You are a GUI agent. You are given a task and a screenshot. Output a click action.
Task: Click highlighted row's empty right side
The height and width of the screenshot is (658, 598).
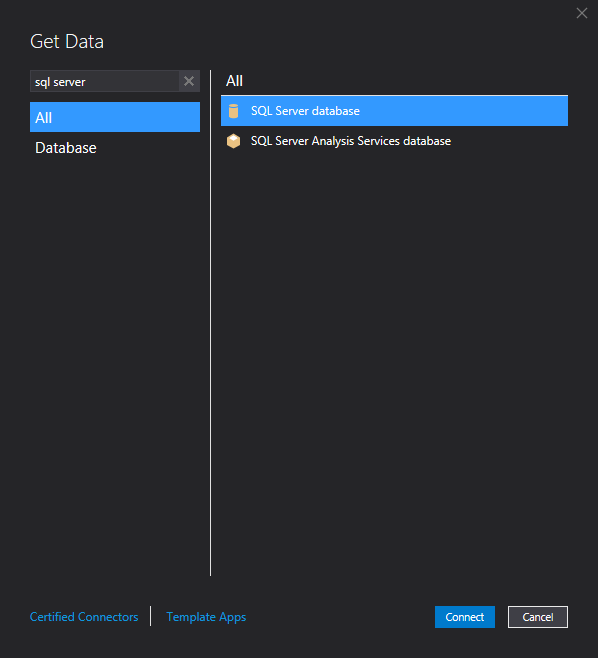(x=464, y=111)
